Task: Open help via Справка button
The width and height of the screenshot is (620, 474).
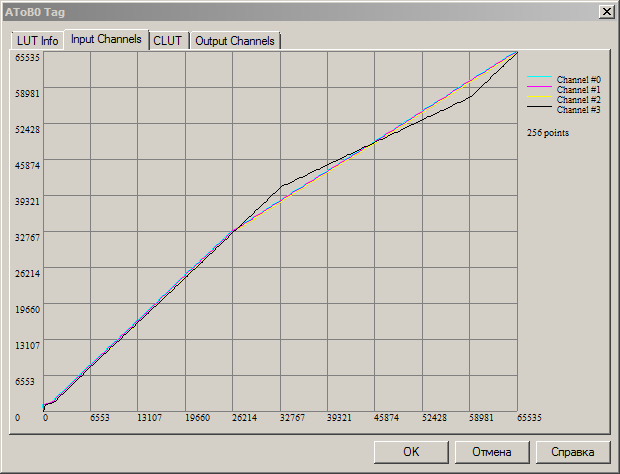Action: (573, 452)
